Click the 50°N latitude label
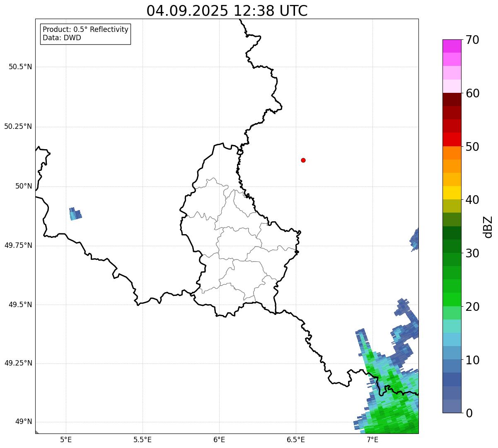The image size is (498, 448). tap(24, 186)
